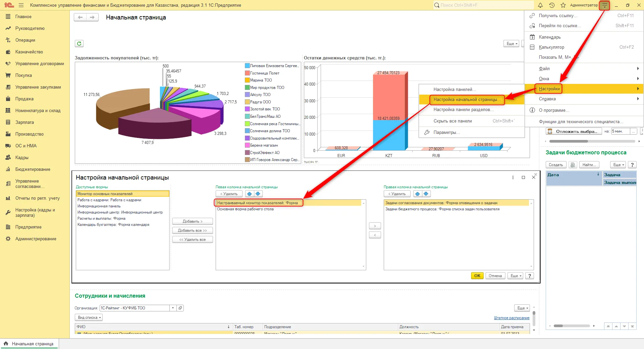Click the Добавить все >> button
The height and width of the screenshot is (349, 644).
click(x=193, y=230)
